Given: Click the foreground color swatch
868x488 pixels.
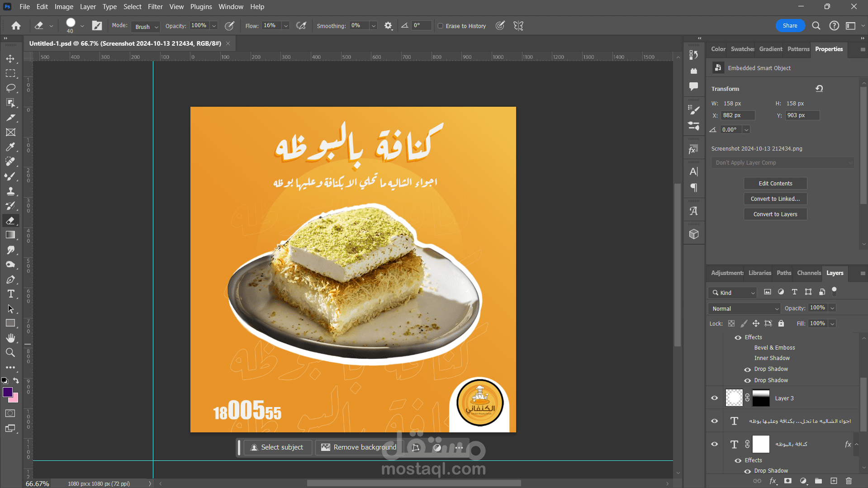Looking at the screenshot, I should pos(8,392).
